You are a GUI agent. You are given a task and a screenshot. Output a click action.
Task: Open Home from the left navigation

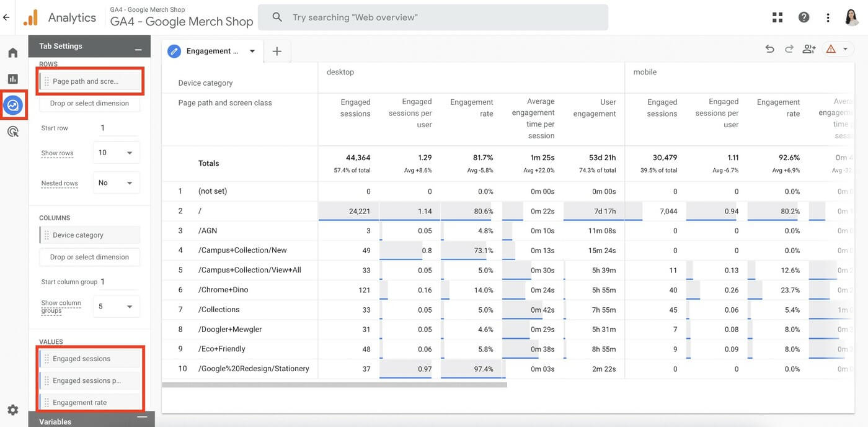11,52
